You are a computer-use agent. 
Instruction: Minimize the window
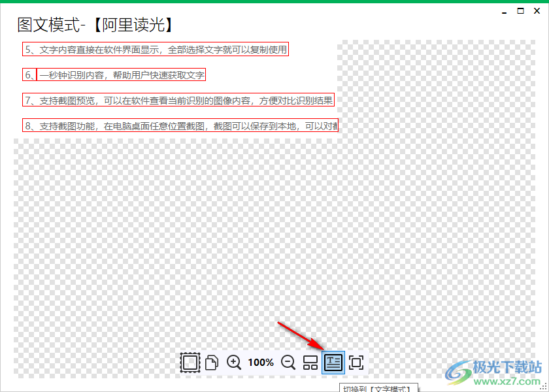coord(505,12)
